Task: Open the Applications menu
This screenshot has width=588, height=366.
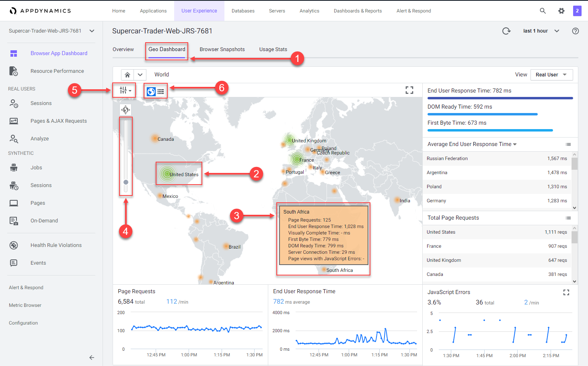Action: [x=153, y=11]
